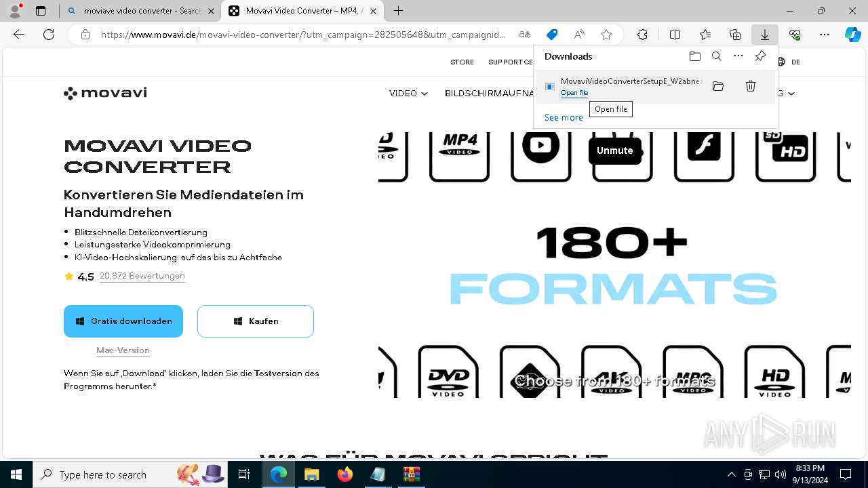Show hidden system tray icons

[731, 474]
